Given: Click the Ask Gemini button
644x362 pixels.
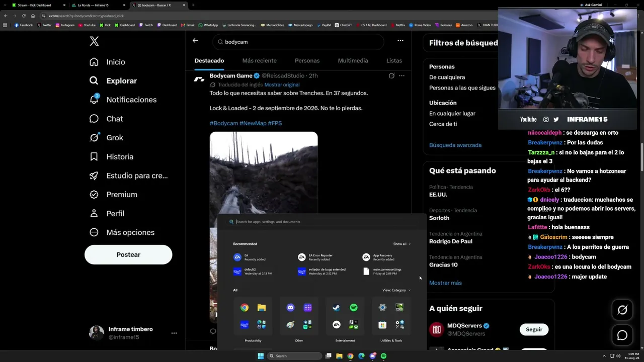Looking at the screenshot, I should coord(591,5).
